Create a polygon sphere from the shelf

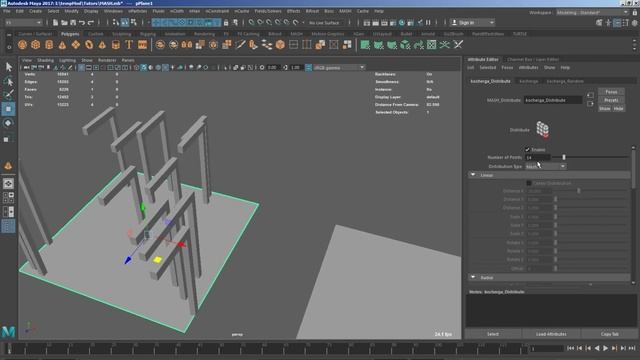coord(22,45)
